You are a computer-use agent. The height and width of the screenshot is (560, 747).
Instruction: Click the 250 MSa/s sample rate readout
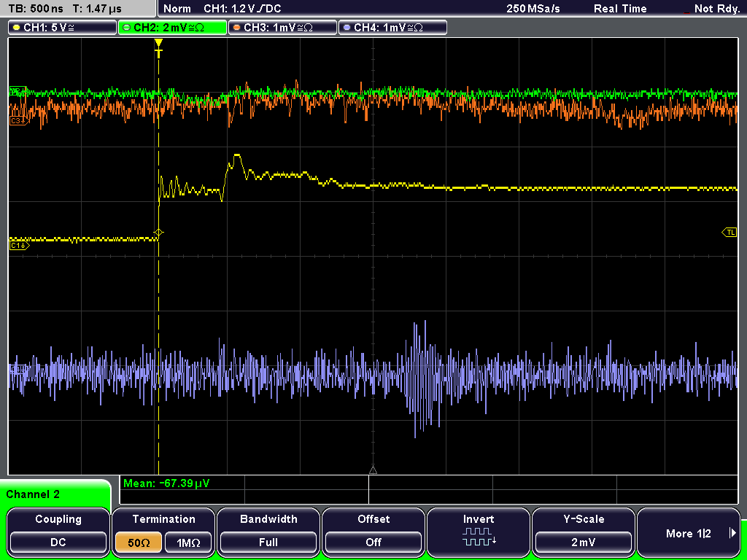(533, 9)
